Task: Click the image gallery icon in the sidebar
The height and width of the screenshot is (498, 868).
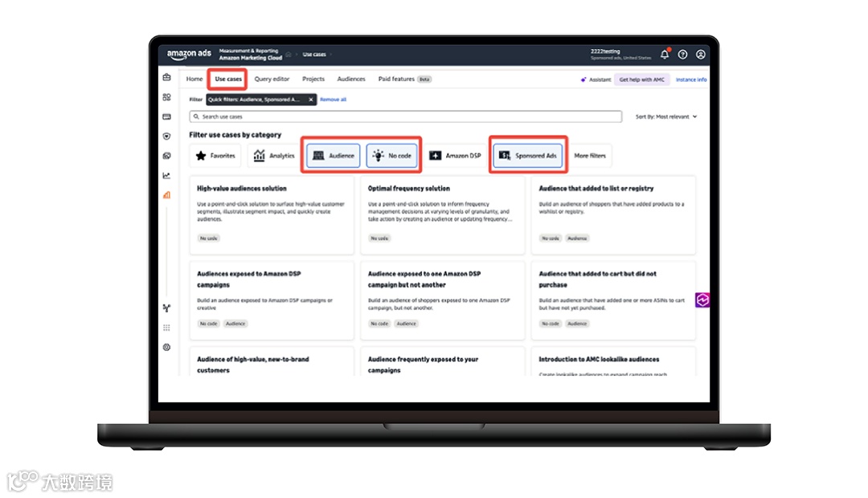Action: 166,156
